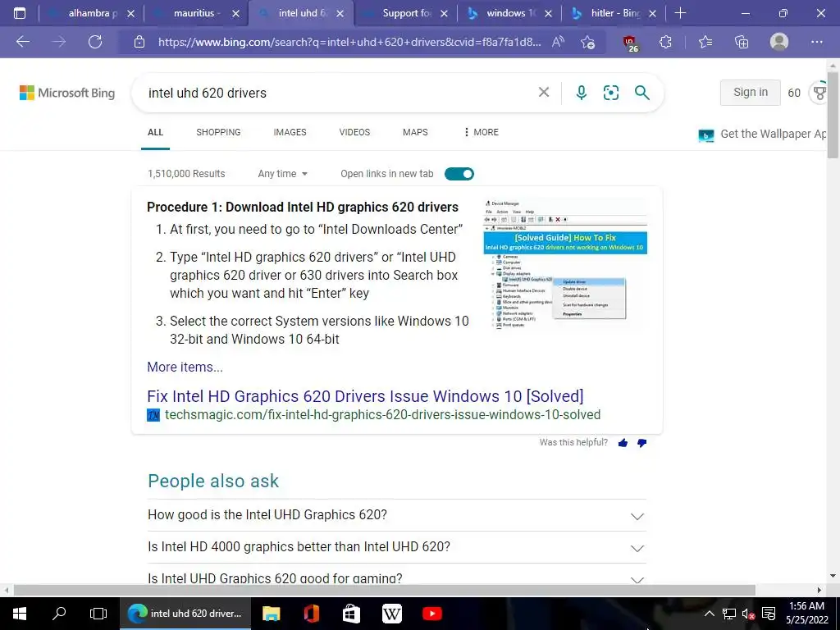Open the techsmagic.com URL link
The height and width of the screenshot is (630, 840).
[x=382, y=414]
